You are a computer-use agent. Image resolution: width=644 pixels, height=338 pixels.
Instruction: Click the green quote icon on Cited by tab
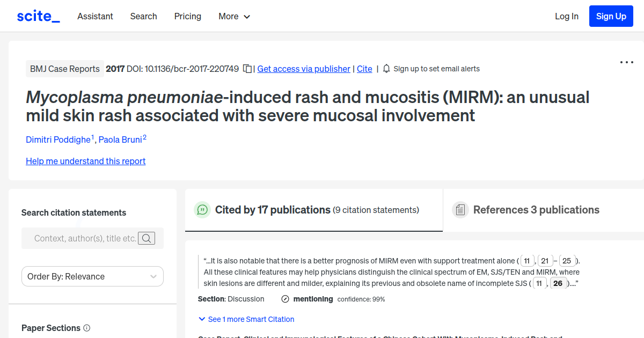(x=202, y=210)
